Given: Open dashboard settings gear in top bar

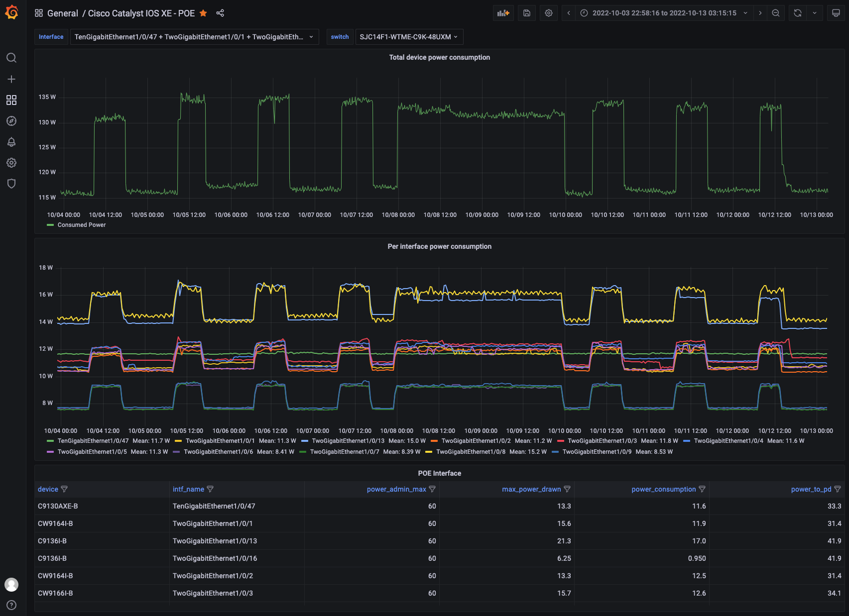Looking at the screenshot, I should coord(549,13).
